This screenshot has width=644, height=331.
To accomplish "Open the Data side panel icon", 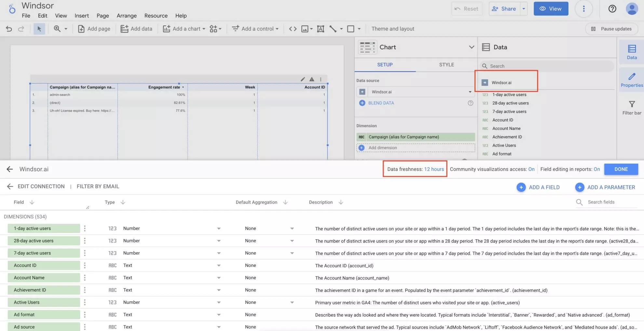I will point(632,52).
